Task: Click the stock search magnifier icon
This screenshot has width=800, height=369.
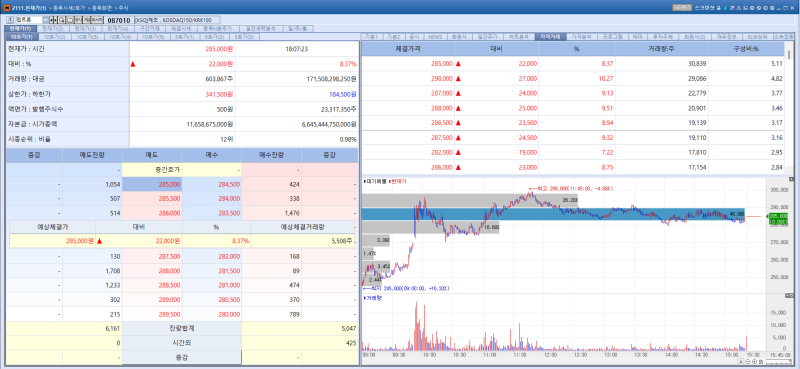Action: pos(62,20)
